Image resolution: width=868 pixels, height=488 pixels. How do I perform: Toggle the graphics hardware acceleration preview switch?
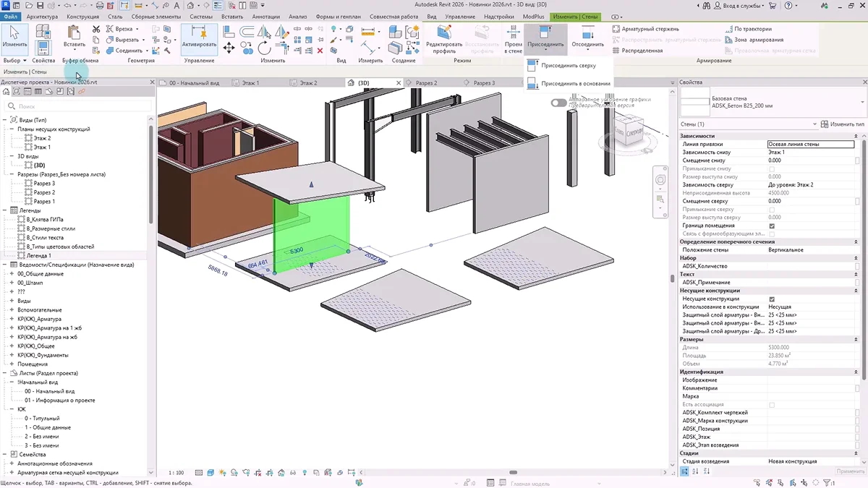click(x=558, y=103)
